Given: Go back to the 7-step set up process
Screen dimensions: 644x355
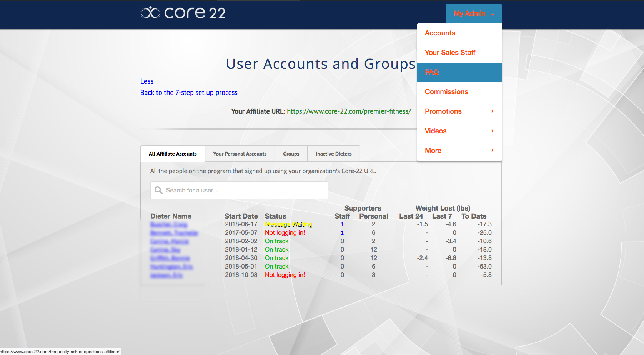Looking at the screenshot, I should point(189,93).
